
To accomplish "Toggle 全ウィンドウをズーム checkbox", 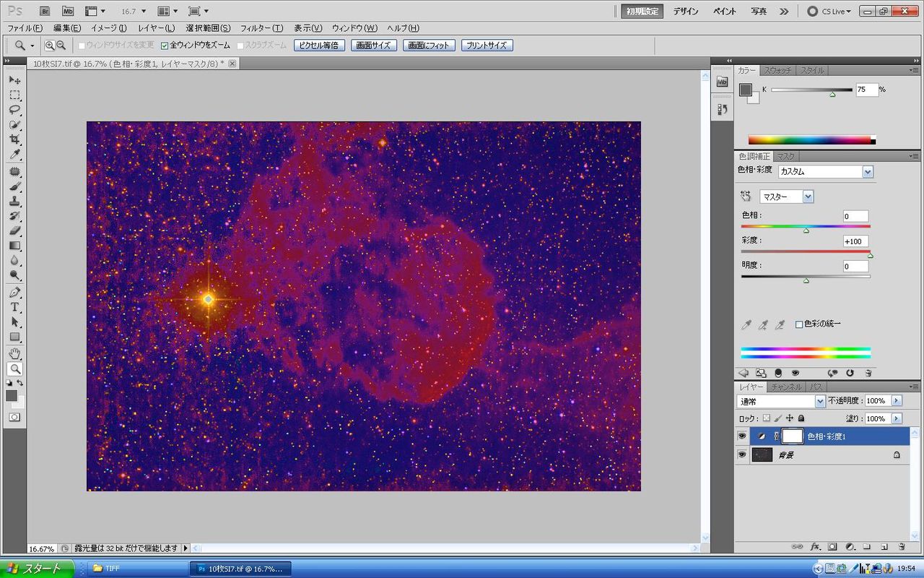I will [x=165, y=45].
